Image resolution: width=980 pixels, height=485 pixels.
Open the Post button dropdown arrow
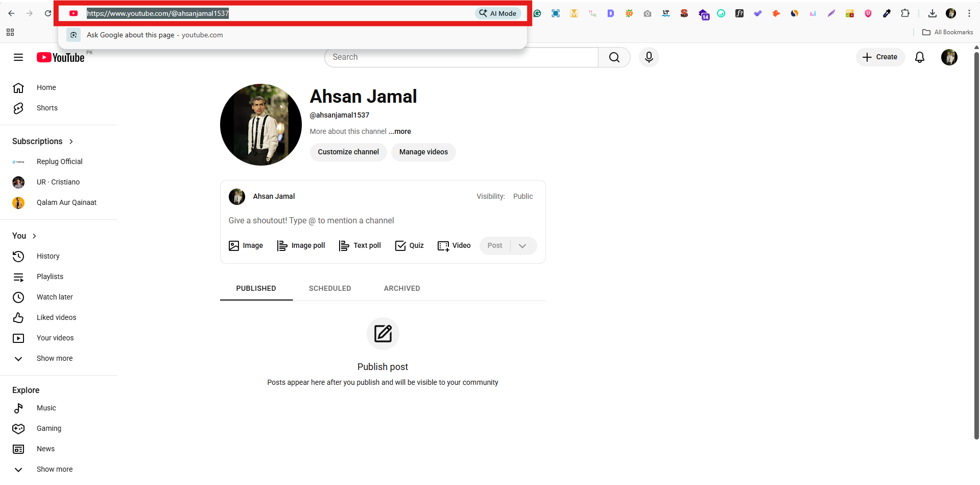click(x=522, y=245)
